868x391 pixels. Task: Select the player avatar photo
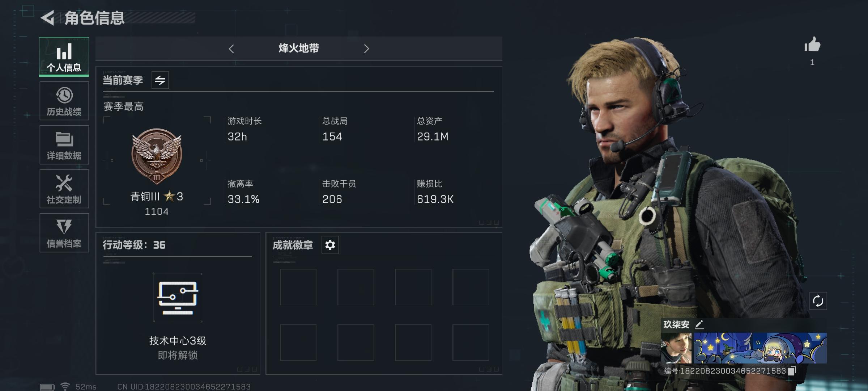pos(676,348)
